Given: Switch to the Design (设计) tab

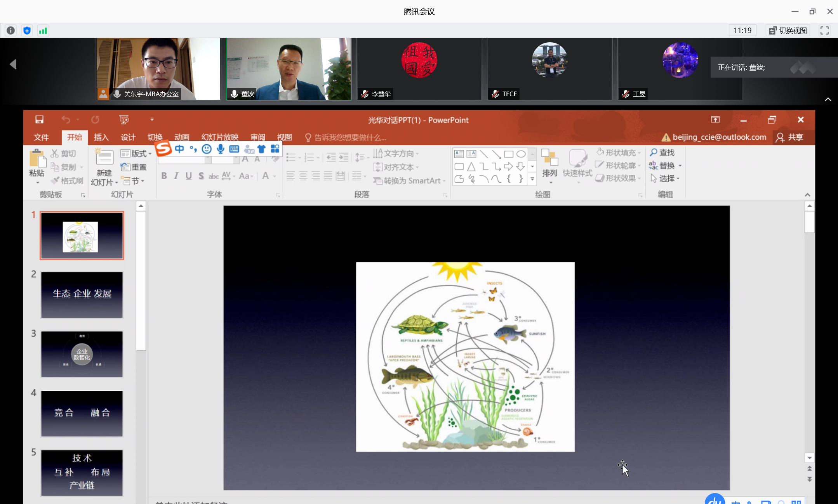Looking at the screenshot, I should pyautogui.click(x=128, y=137).
